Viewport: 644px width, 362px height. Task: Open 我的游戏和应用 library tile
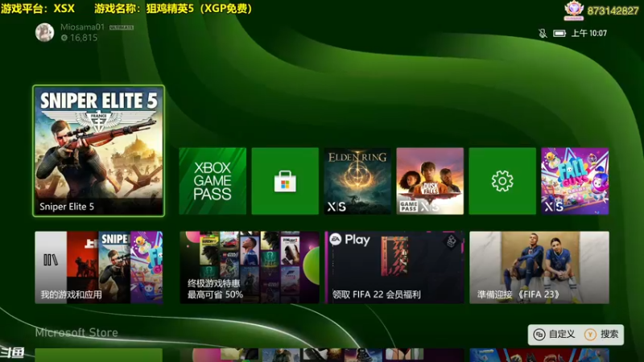[x=98, y=268]
